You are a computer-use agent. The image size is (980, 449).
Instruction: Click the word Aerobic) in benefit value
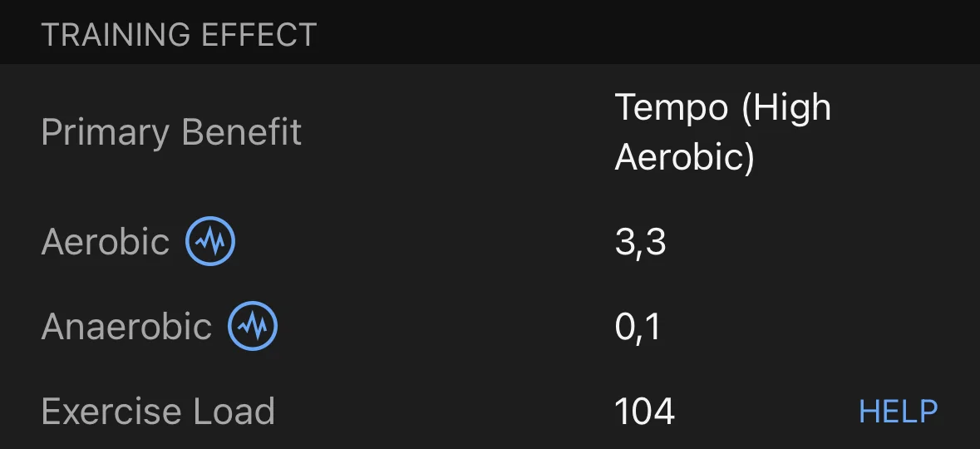(x=685, y=156)
